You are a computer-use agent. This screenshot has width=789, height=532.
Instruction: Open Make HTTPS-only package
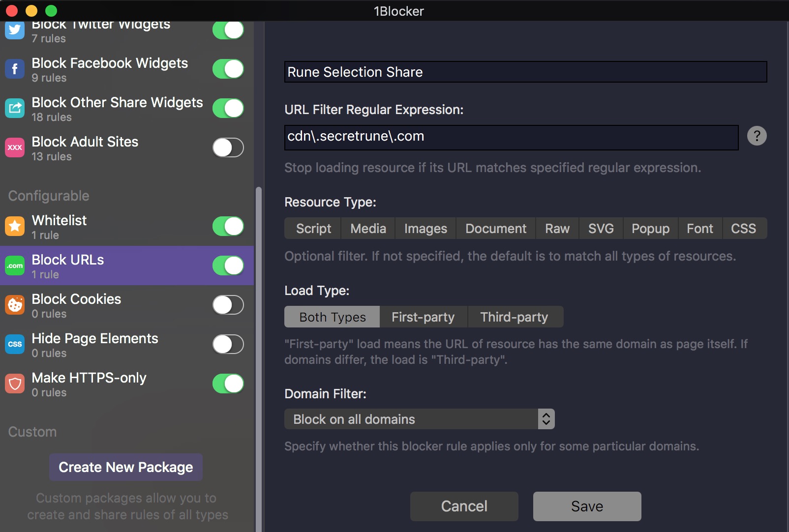[x=127, y=384]
